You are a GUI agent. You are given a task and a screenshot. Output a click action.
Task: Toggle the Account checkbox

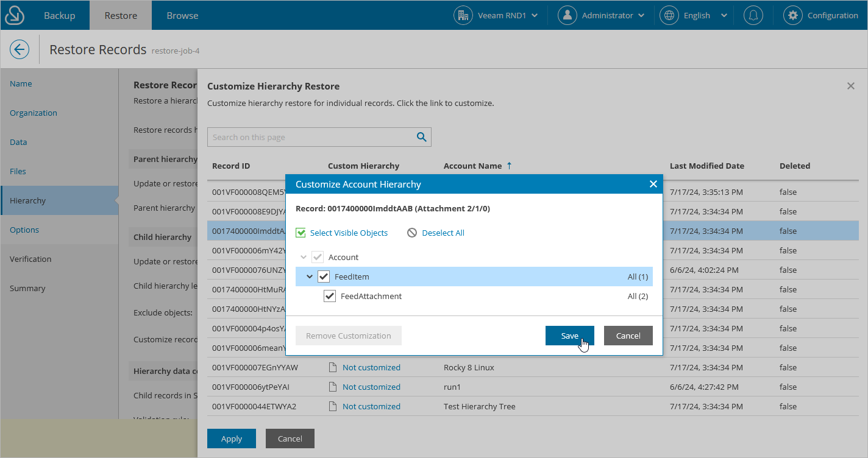click(318, 257)
